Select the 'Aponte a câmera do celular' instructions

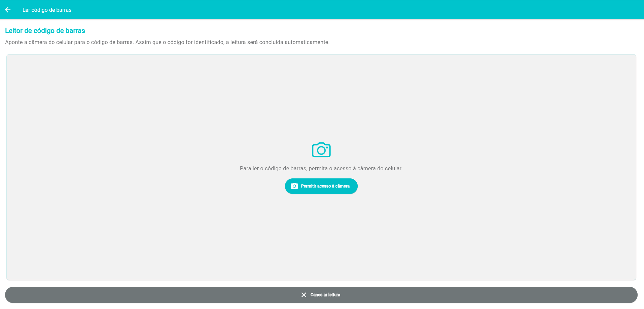[x=167, y=42]
